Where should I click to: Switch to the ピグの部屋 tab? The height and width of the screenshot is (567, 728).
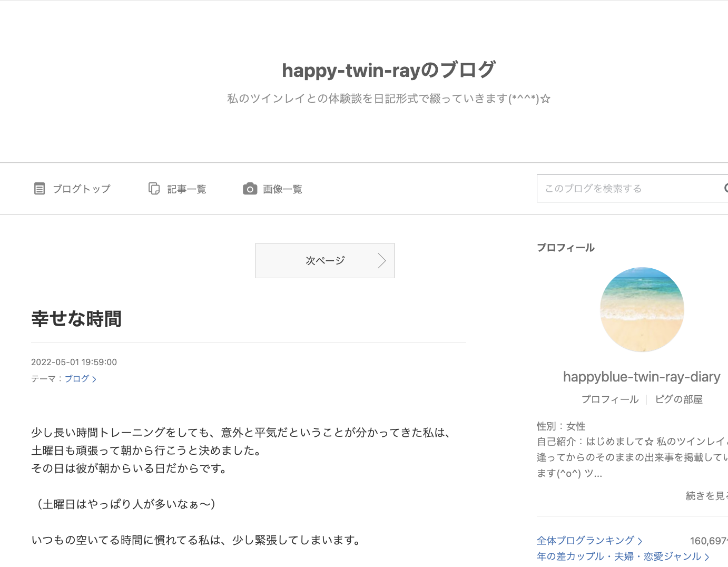(x=678, y=399)
